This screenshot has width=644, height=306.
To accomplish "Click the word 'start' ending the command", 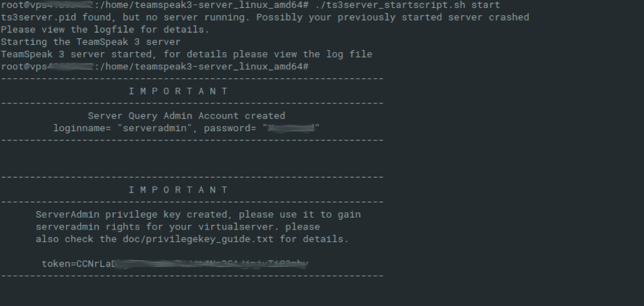I will pyautogui.click(x=468, y=6).
